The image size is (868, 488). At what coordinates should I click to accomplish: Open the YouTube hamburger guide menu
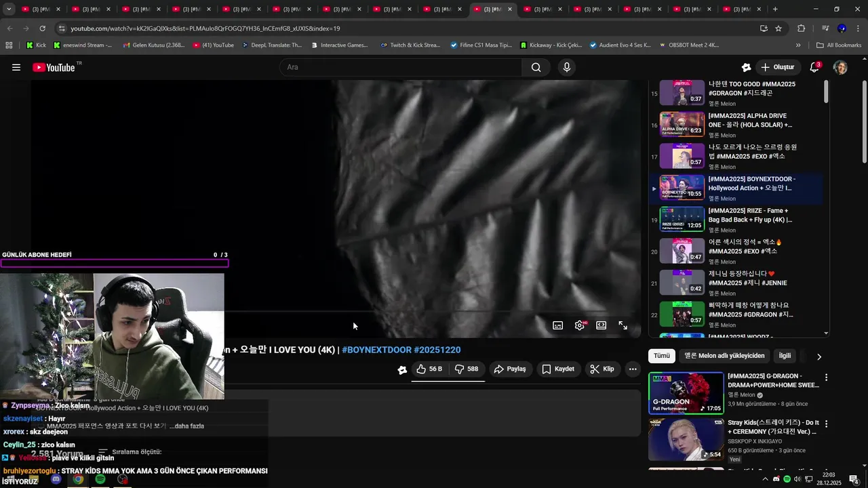16,67
